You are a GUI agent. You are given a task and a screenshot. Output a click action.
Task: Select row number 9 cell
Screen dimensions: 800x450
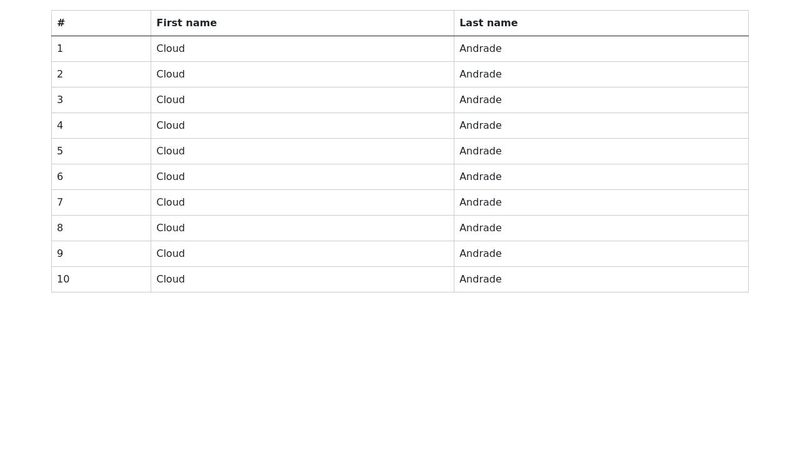(101, 254)
